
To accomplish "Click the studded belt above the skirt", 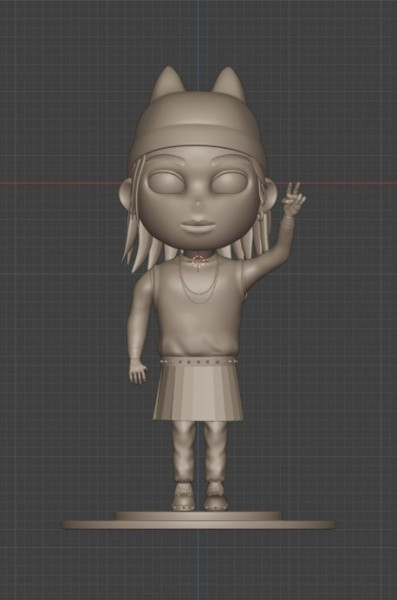I will pyautogui.click(x=198, y=361).
